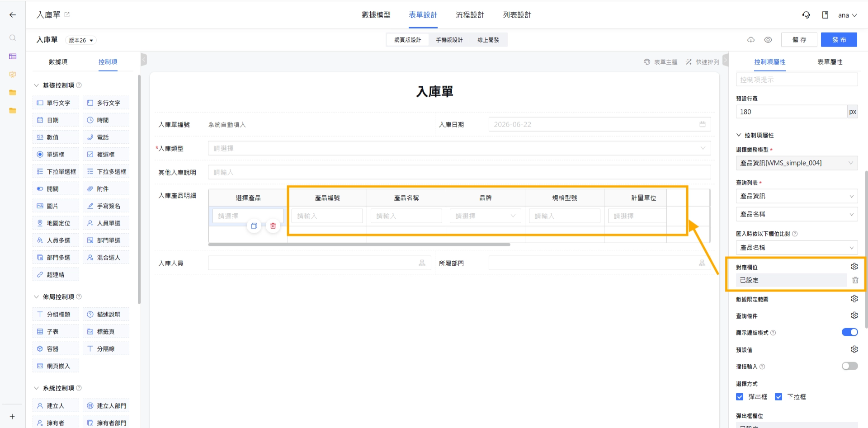Select the 下拉多選框 control button
Image resolution: width=868 pixels, height=428 pixels.
[106, 171]
